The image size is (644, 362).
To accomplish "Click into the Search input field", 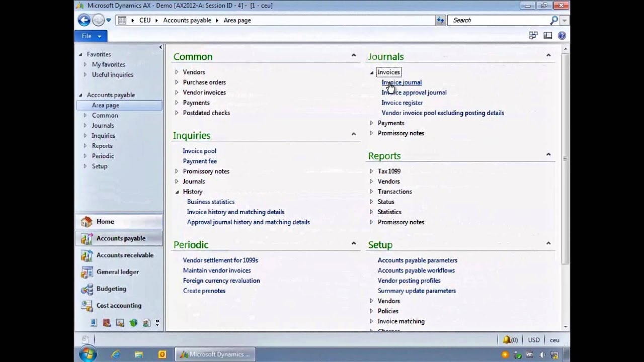I will tap(498, 20).
